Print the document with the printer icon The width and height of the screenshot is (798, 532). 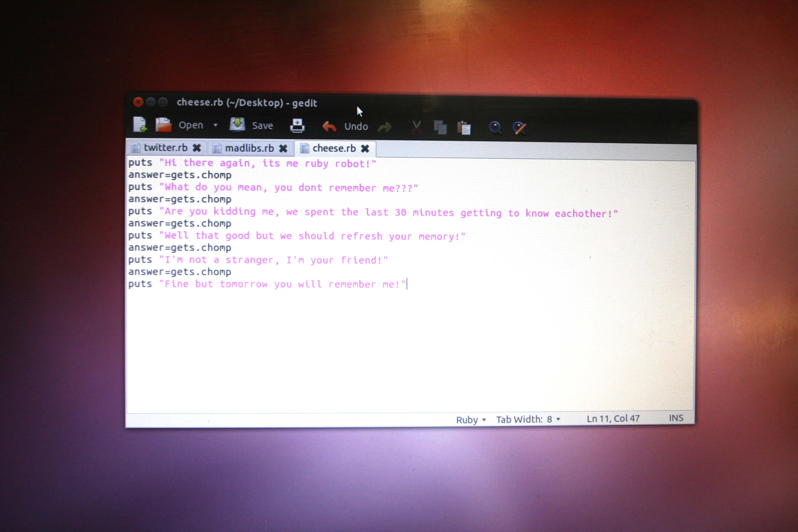[x=297, y=126]
